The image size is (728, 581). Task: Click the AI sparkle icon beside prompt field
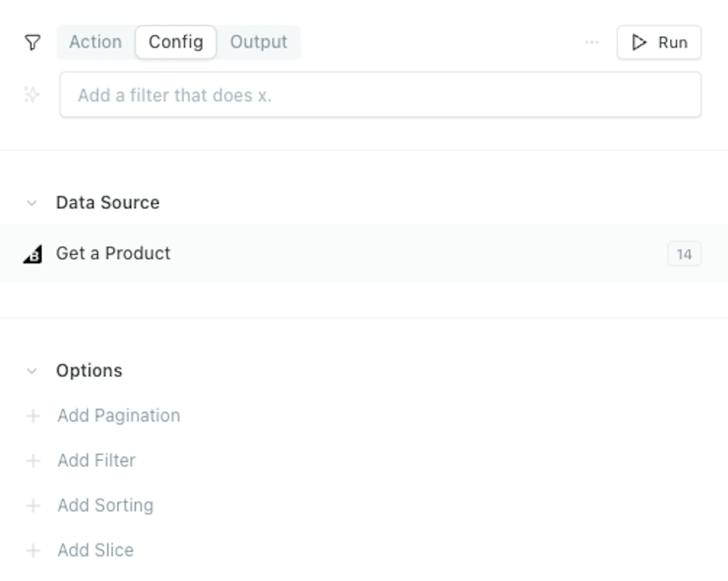coord(32,95)
